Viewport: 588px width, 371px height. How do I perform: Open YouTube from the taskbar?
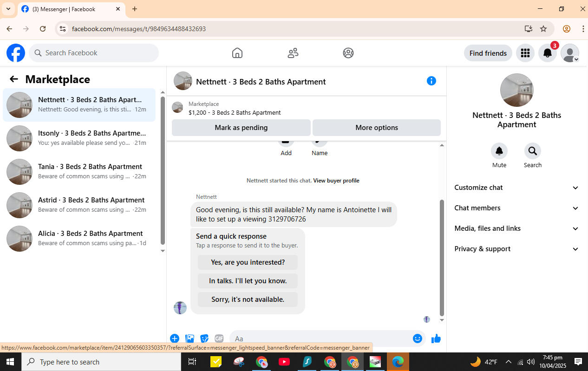(284, 362)
